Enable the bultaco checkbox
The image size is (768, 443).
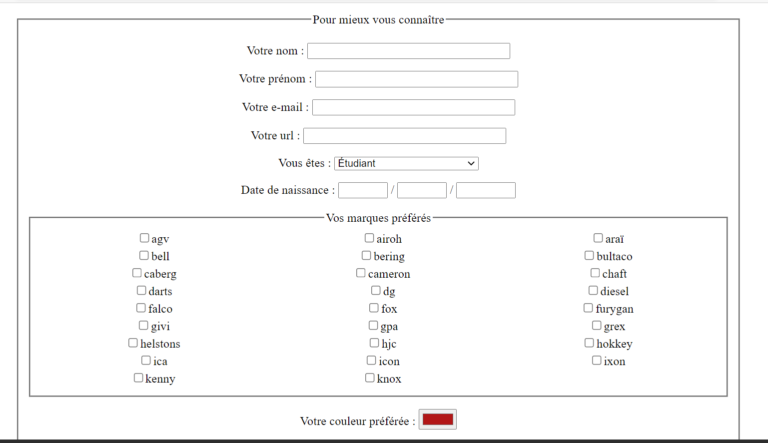pos(590,256)
